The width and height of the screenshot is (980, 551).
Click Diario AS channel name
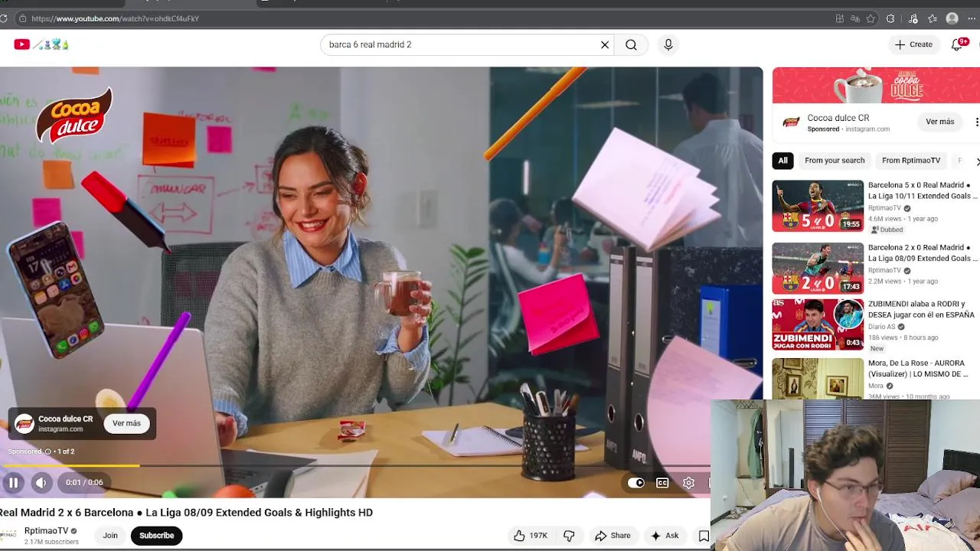tap(881, 327)
